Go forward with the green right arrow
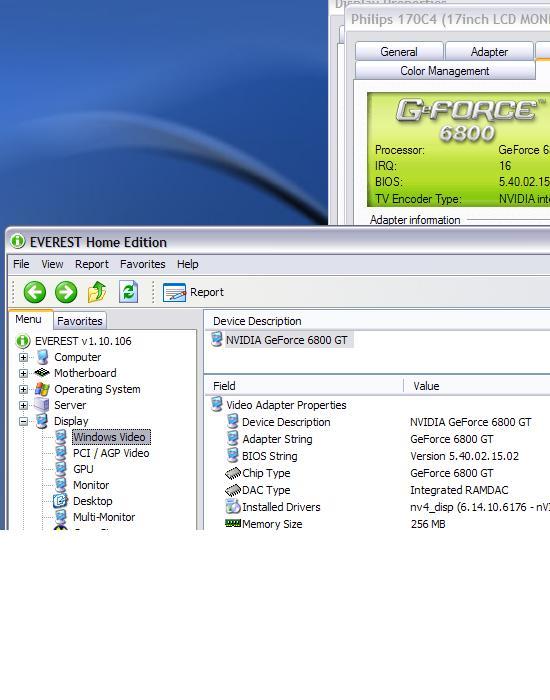550x700 pixels. pos(66,292)
